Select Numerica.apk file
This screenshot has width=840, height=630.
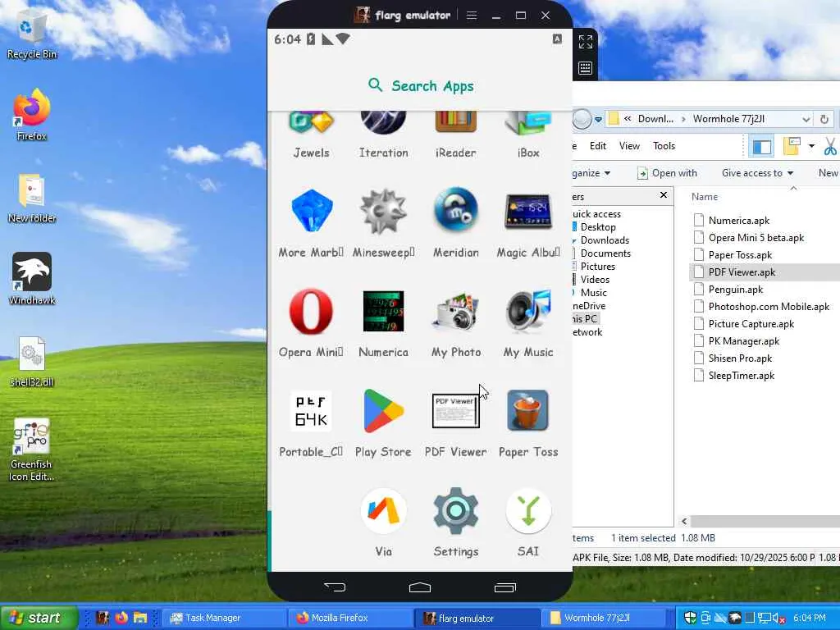[739, 220]
